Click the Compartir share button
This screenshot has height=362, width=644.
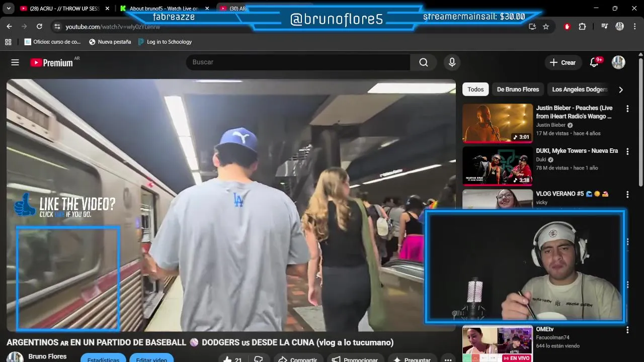tap(297, 359)
